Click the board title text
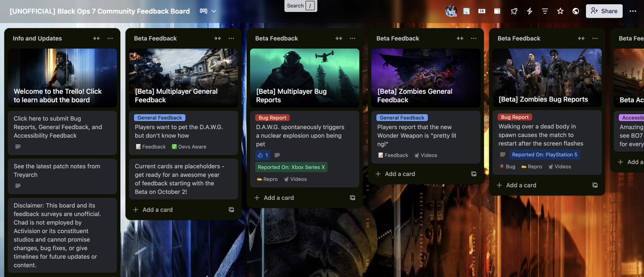Screen dimensions: 644x277 100,11
